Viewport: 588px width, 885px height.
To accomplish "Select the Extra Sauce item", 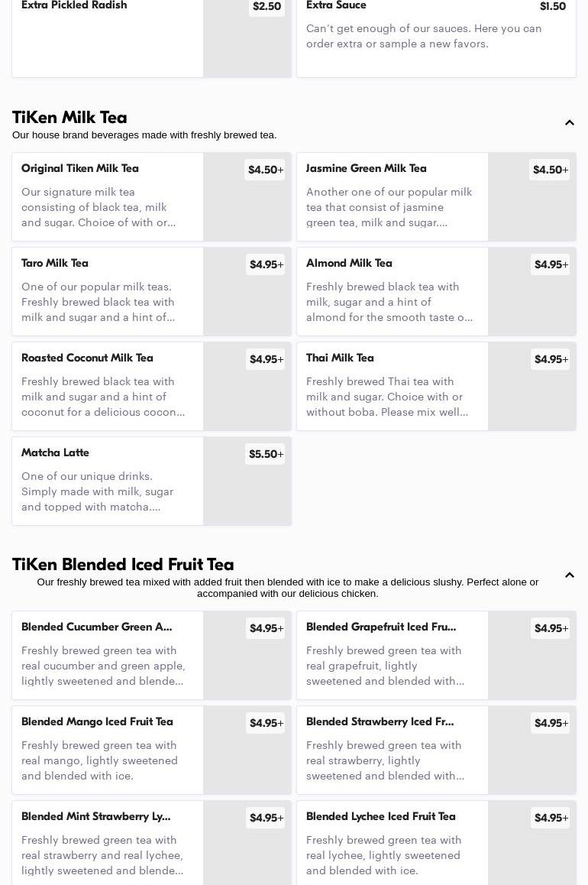I will (436, 37).
